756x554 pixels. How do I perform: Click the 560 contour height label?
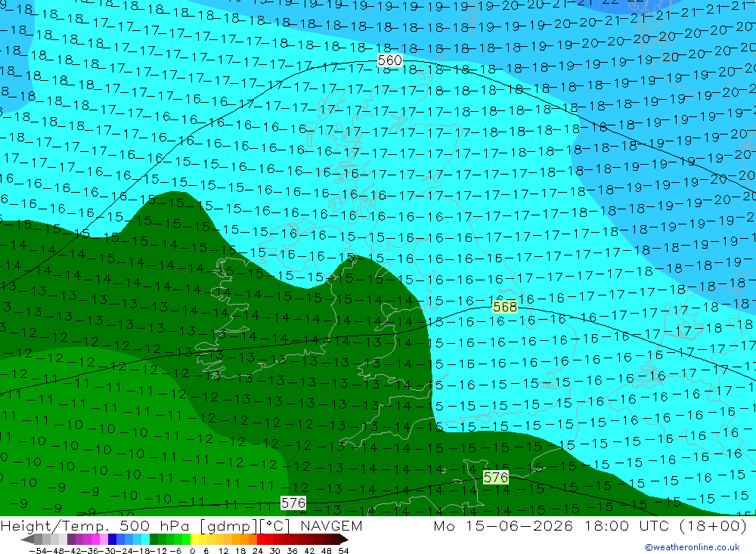coord(389,60)
